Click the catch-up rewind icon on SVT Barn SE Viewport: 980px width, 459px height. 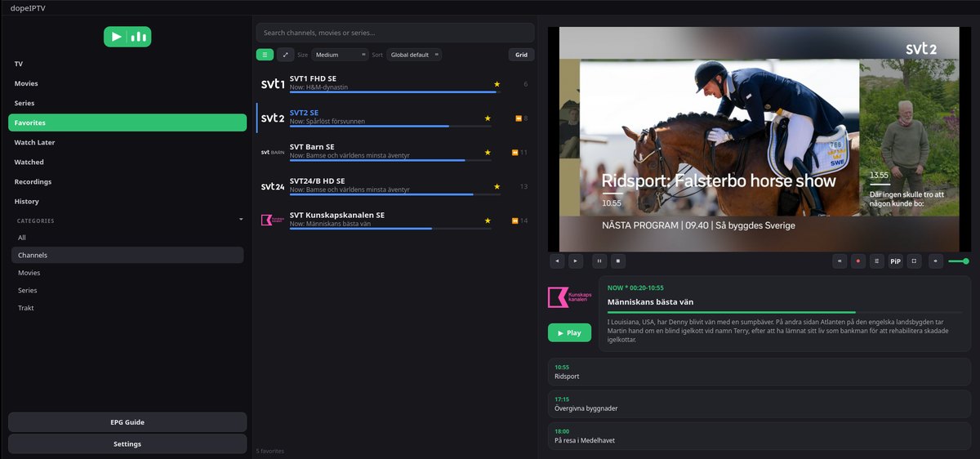pos(514,152)
